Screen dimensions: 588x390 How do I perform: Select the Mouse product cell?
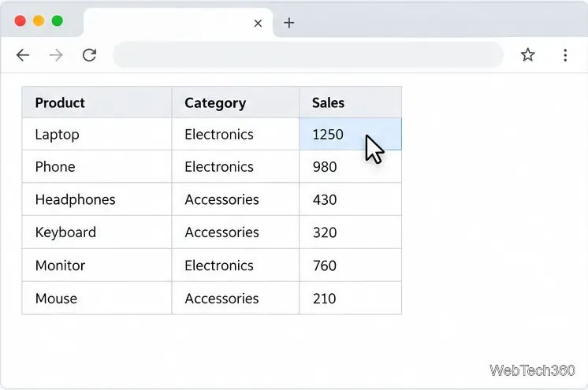[97, 298]
